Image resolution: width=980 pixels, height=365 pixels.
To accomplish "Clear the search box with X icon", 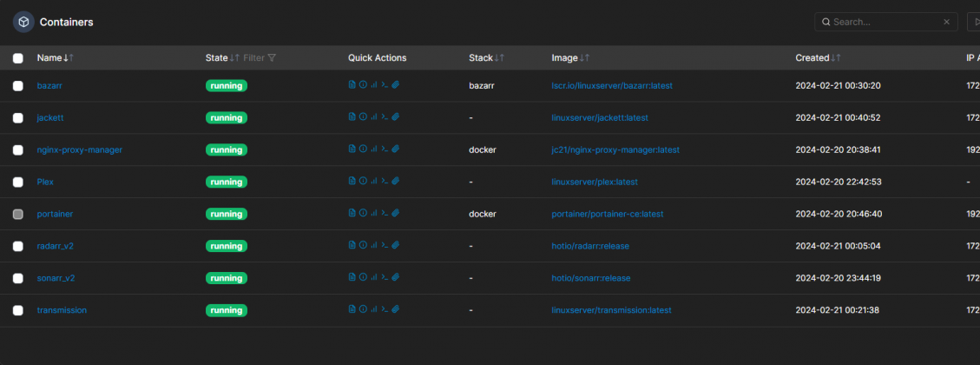I will 946,22.
